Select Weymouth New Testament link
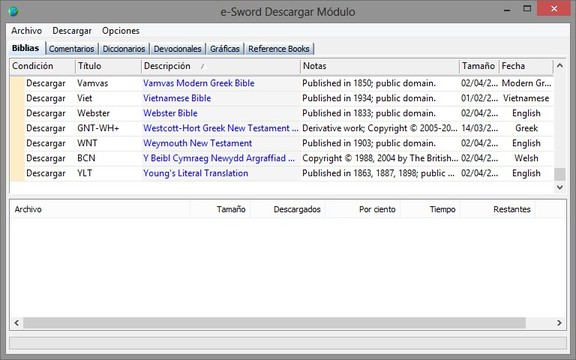Viewport: 576px width, 360px height. (x=198, y=144)
